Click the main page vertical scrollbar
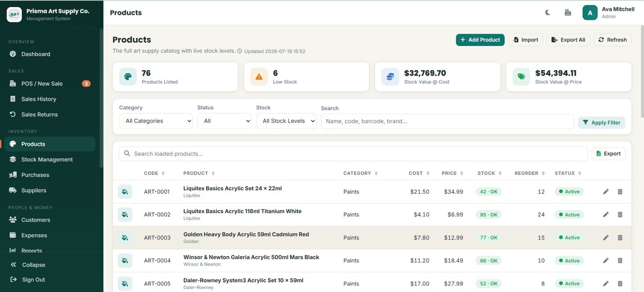The height and width of the screenshot is (292, 644). tap(642, 72)
